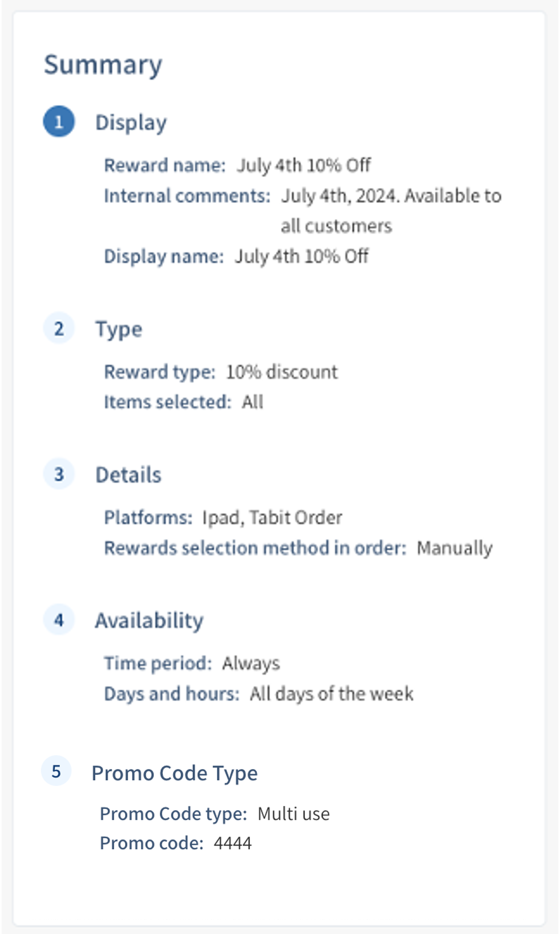Select the Promo Code Type heading
The image size is (560, 934).
point(174,772)
